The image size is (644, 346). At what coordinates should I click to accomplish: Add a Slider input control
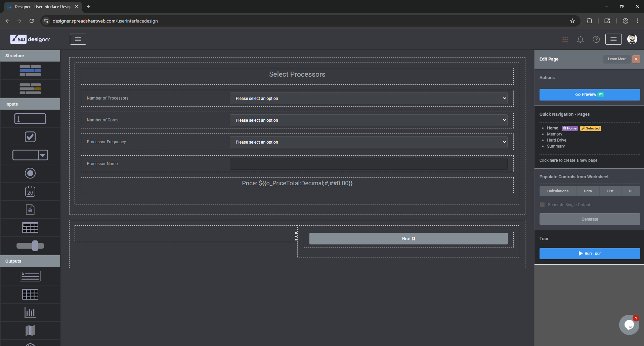[x=30, y=245]
